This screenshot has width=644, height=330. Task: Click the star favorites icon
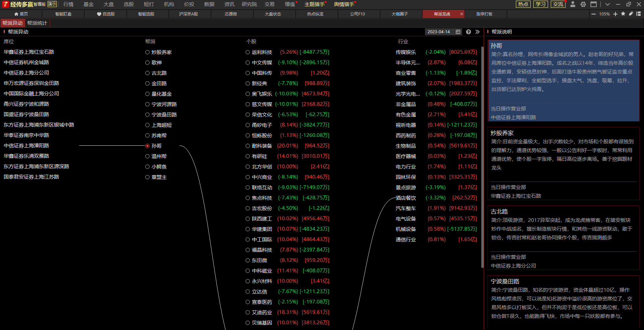[x=623, y=14]
